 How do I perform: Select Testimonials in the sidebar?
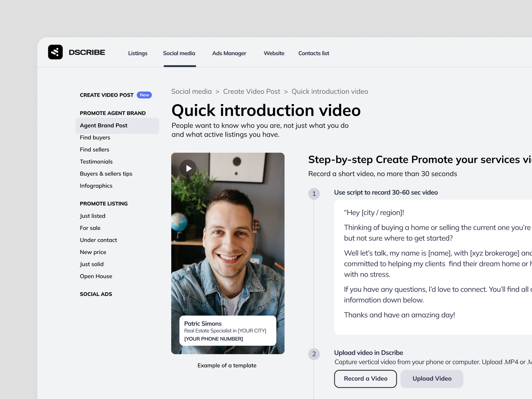click(96, 162)
